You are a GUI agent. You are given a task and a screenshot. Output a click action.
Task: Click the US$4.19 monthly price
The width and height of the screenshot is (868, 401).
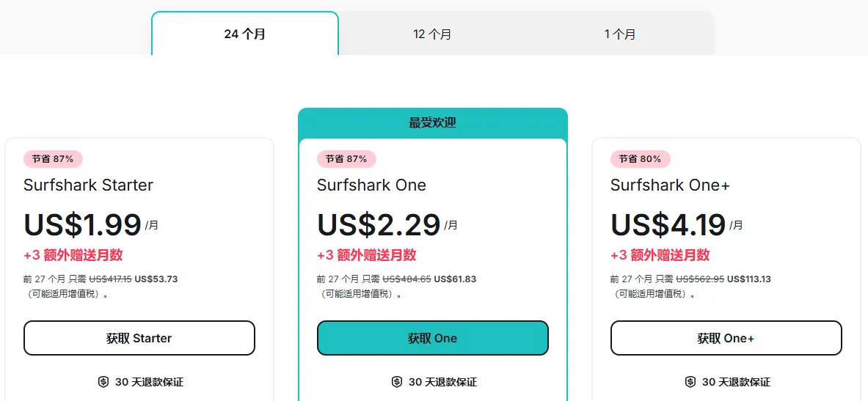point(668,225)
